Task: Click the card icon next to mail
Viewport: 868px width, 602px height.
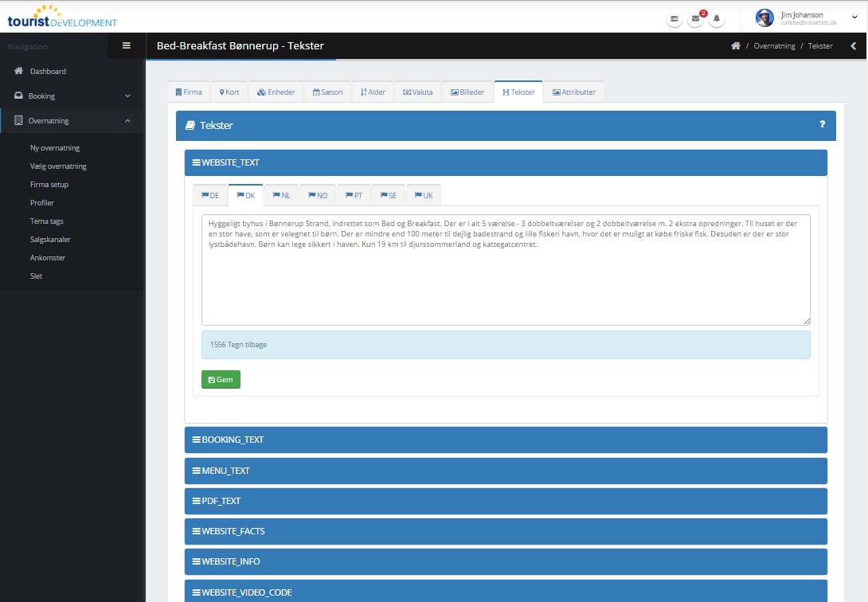Action: pos(674,19)
